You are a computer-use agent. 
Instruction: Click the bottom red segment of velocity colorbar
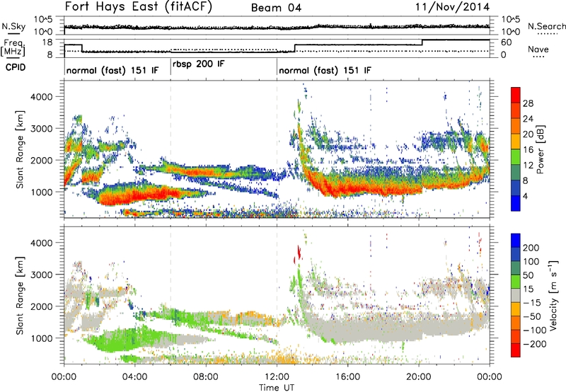pyautogui.click(x=516, y=350)
